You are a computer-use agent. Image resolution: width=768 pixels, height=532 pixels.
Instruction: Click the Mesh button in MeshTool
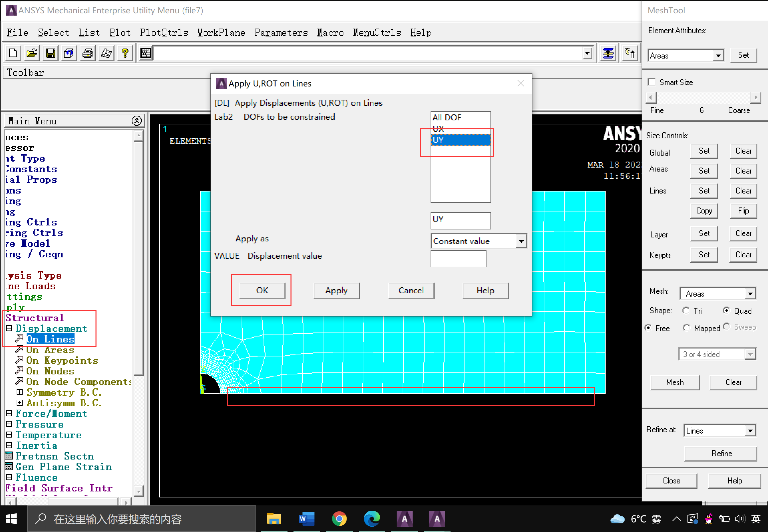[674, 382]
